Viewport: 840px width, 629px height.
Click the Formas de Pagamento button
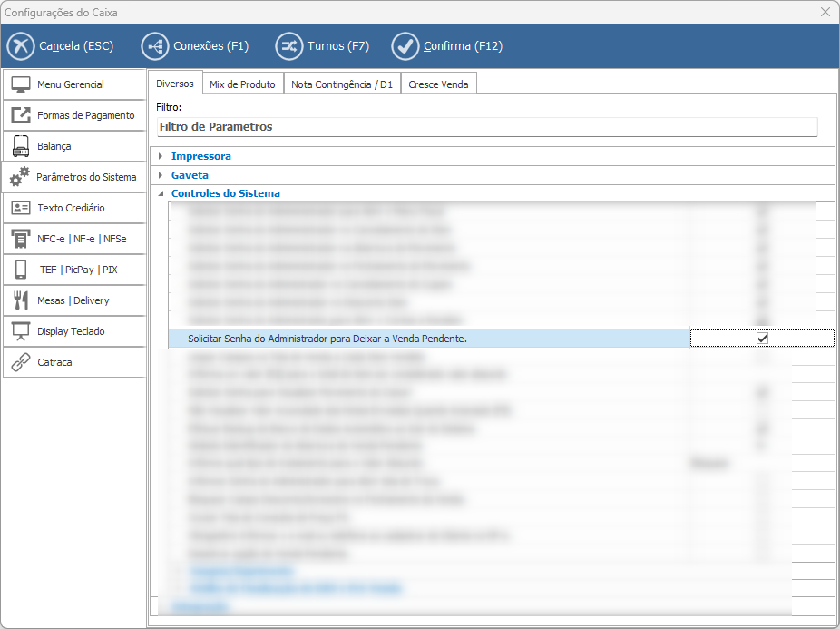click(x=74, y=115)
